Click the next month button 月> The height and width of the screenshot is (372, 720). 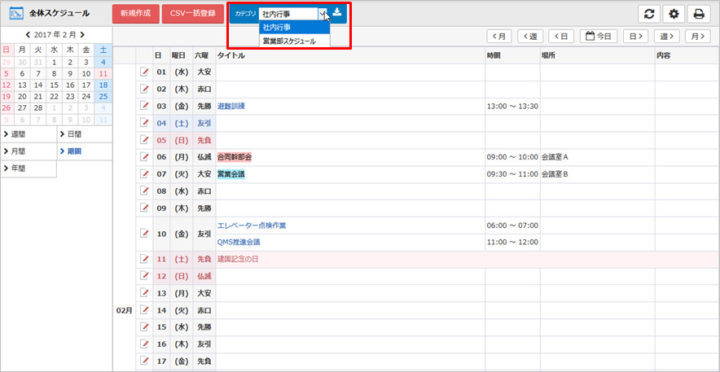(698, 36)
